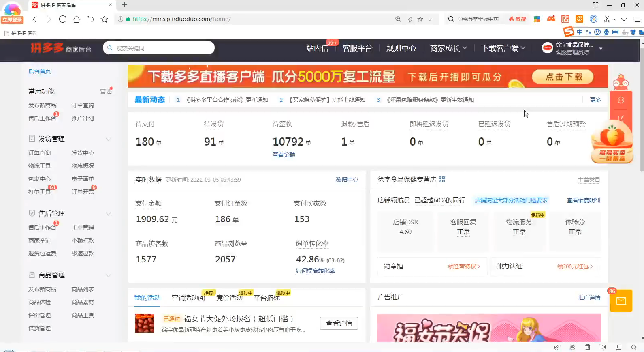Screen dimensions: 644x352
Task: Open 客服平台 in the top navigation
Action: click(357, 48)
